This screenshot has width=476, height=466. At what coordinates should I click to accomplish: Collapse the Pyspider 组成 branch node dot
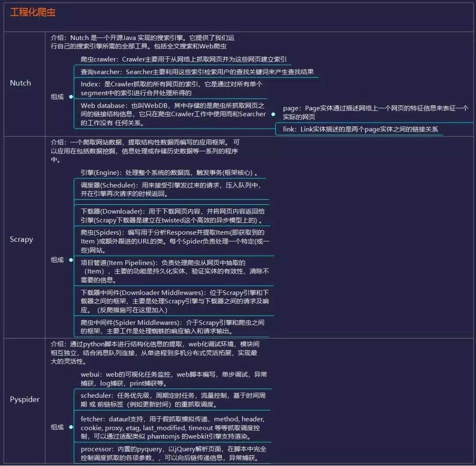point(71,427)
